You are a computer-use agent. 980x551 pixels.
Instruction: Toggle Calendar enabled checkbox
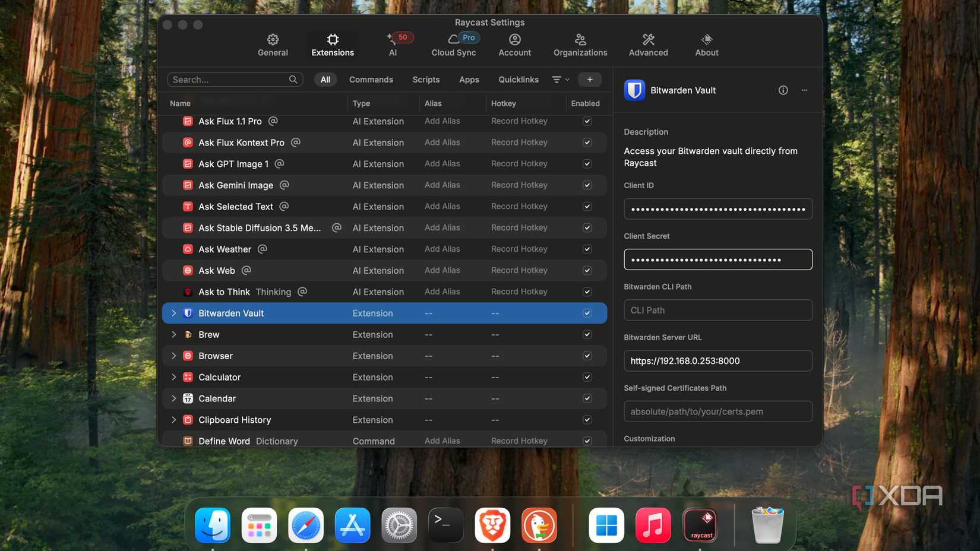[x=587, y=398]
